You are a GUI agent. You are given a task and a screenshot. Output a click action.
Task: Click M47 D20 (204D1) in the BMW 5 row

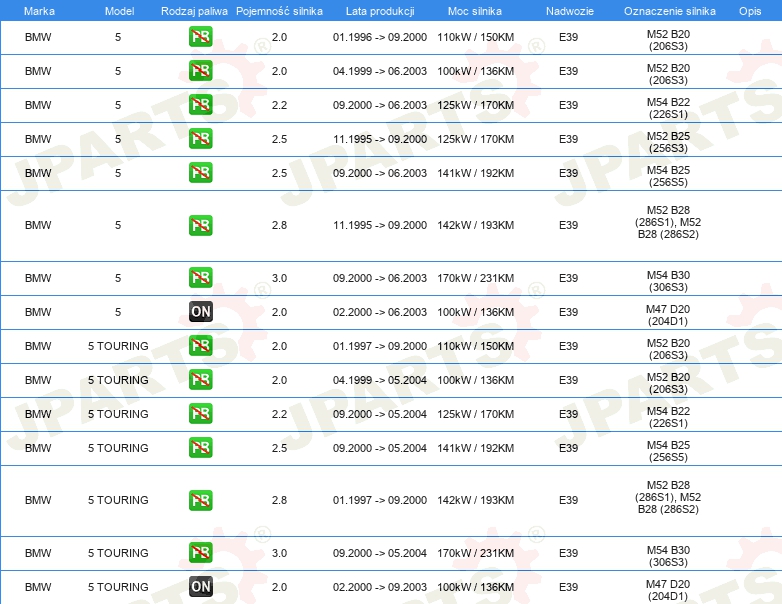coord(668,315)
